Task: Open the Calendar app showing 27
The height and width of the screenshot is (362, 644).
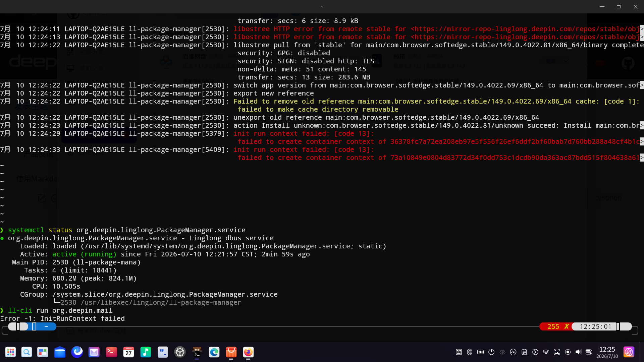Action: [x=128, y=352]
